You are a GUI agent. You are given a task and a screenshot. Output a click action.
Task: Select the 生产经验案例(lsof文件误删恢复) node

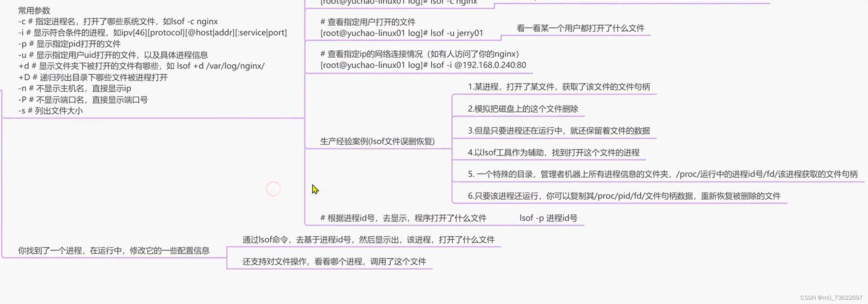click(x=377, y=141)
